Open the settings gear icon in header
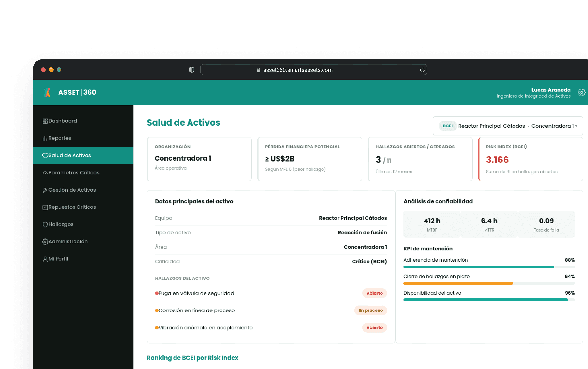The height and width of the screenshot is (369, 588). pos(581,92)
